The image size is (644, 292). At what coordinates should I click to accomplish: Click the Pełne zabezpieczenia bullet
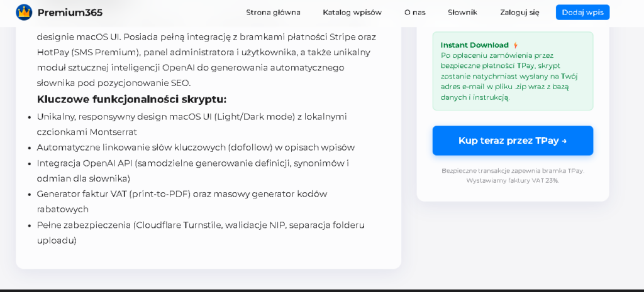tap(201, 232)
